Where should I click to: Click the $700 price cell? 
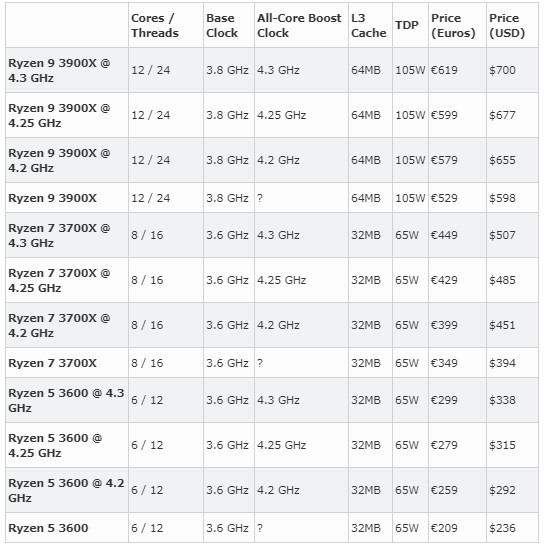[502, 70]
